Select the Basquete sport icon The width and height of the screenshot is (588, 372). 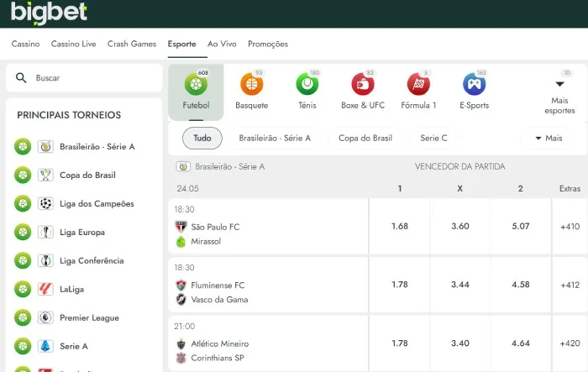click(x=252, y=84)
